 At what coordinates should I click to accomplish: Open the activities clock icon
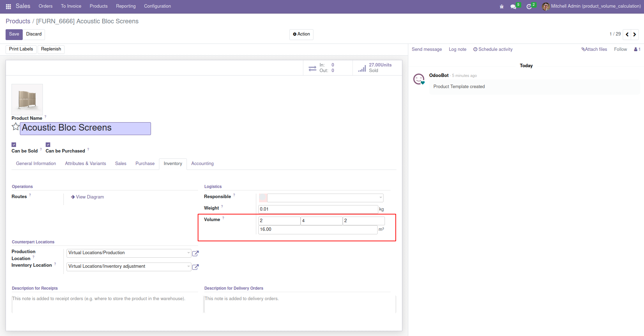[x=529, y=6]
